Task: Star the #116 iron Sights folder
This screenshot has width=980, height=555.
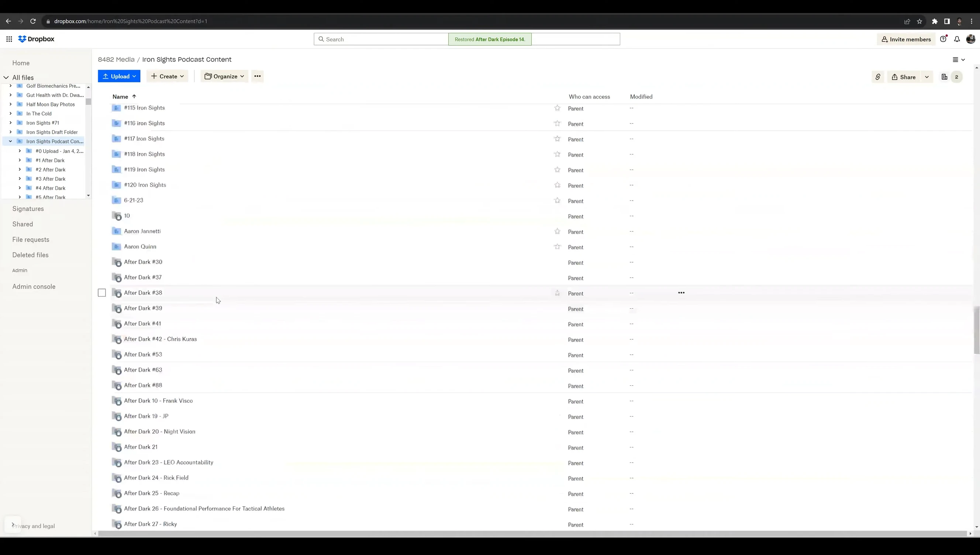Action: 557,124
